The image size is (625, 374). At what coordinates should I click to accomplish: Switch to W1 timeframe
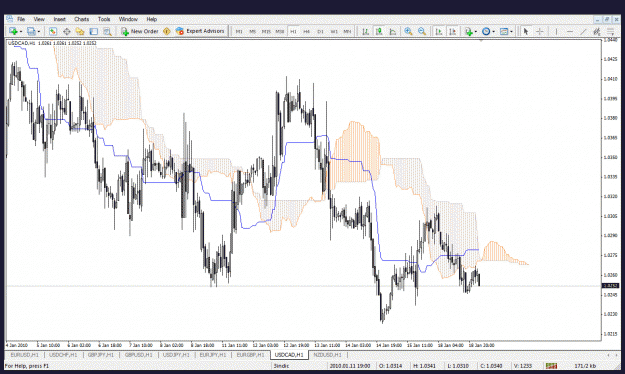click(x=334, y=31)
